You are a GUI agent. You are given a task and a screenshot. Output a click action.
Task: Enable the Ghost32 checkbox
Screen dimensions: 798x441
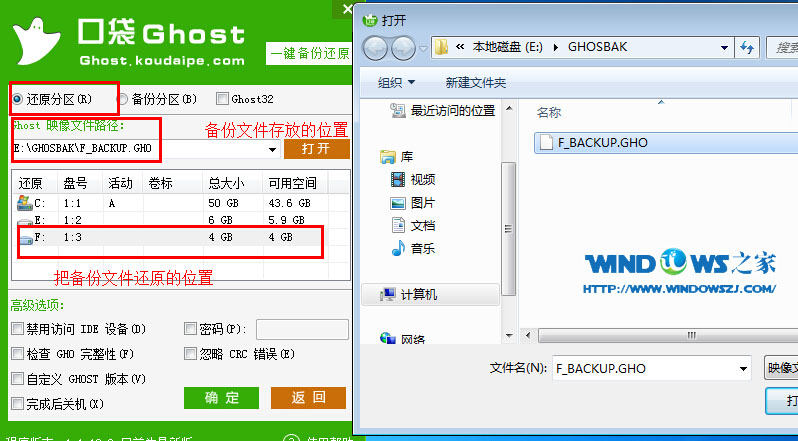(222, 98)
